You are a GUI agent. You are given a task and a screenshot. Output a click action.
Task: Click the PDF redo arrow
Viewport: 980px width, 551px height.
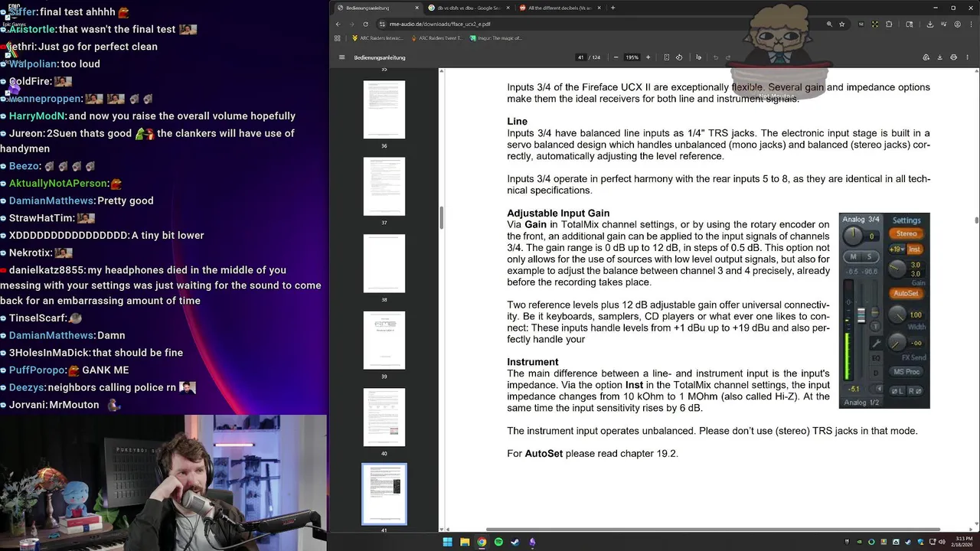728,57
